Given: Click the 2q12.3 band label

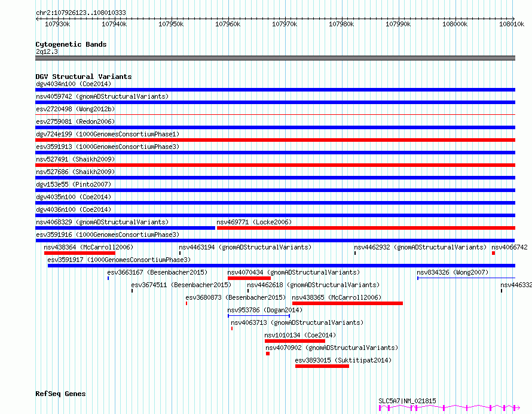Looking at the screenshot, I should pos(47,51).
